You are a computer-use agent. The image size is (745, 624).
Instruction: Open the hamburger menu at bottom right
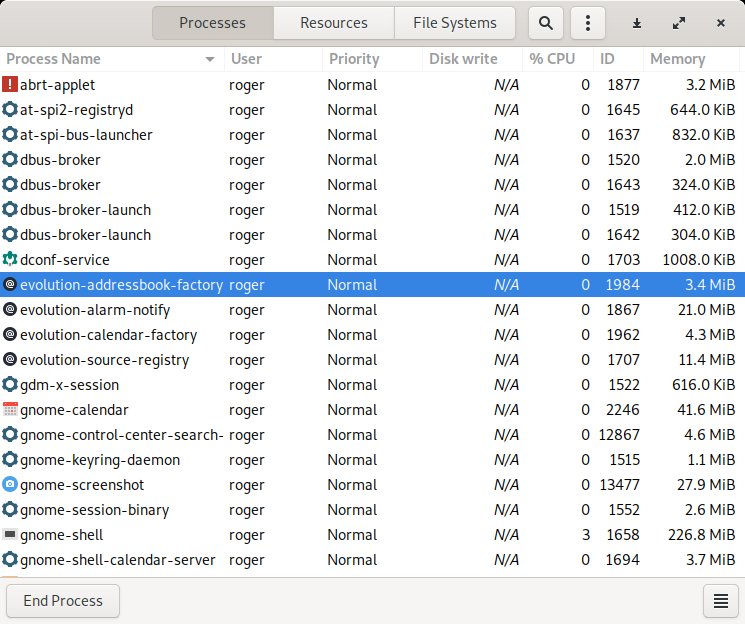click(x=720, y=601)
